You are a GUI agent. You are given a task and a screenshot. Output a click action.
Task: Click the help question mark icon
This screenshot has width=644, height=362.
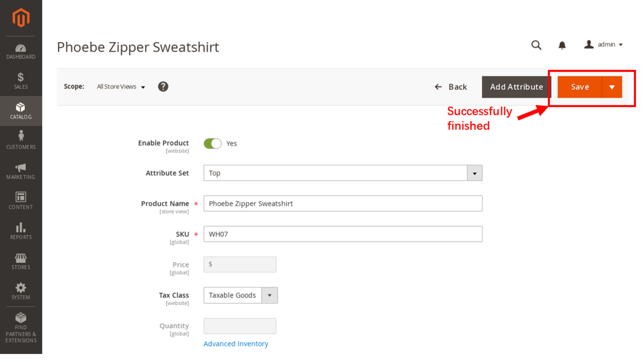(163, 87)
